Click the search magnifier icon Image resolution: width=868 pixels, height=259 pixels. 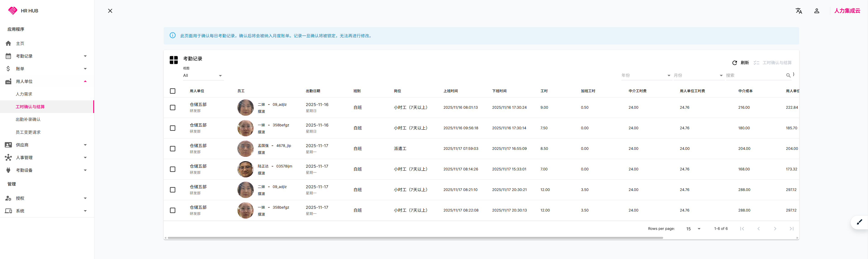click(788, 75)
